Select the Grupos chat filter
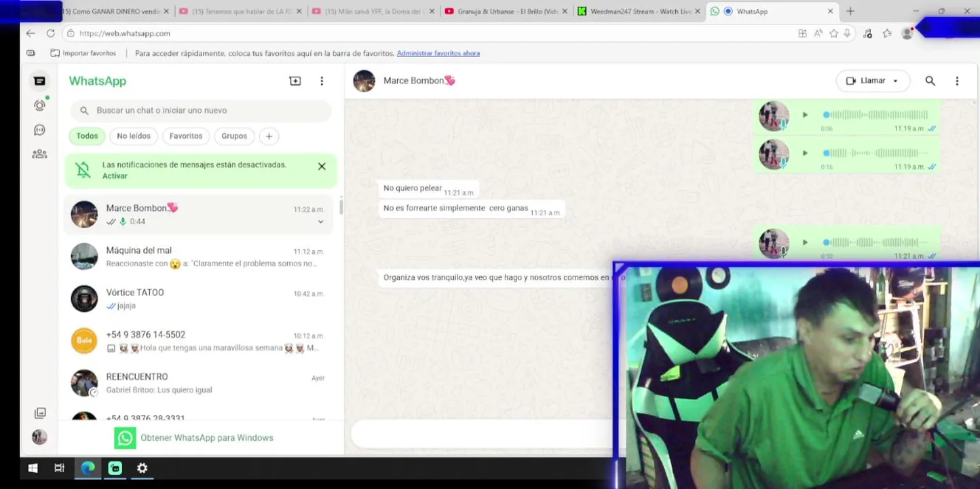Screen dimensions: 980x489 234,136
